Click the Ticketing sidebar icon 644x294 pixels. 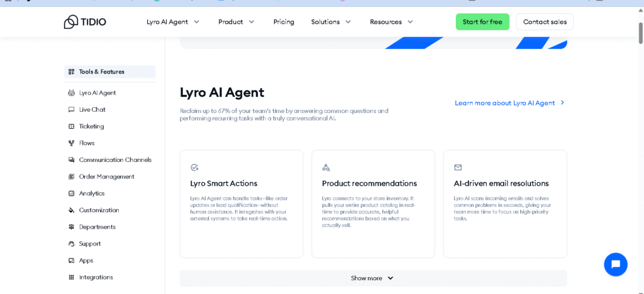click(71, 126)
